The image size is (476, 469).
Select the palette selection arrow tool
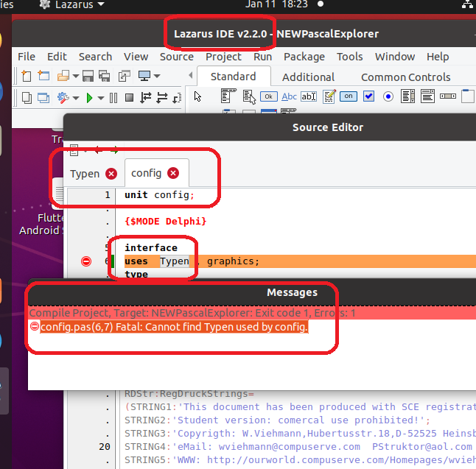click(197, 96)
